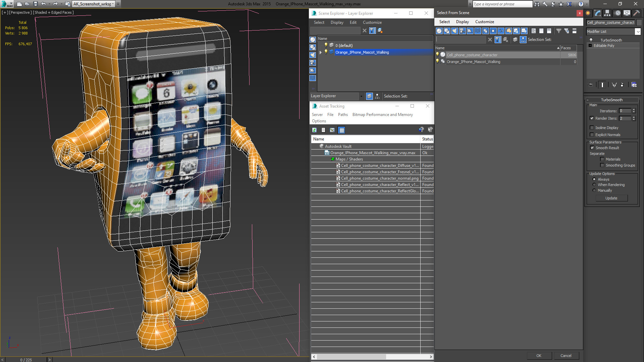Toggle visibility bulb of 0 (default) layer
The width and height of the screenshot is (644, 362).
click(x=326, y=45)
